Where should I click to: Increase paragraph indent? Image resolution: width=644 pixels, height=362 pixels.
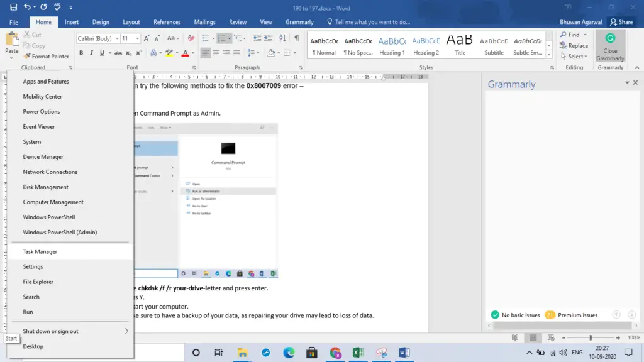coord(268,38)
